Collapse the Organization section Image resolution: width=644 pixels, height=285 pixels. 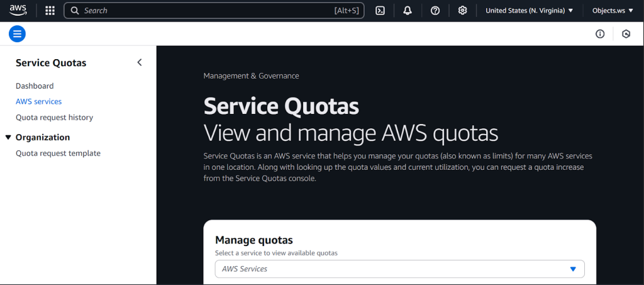coord(8,137)
